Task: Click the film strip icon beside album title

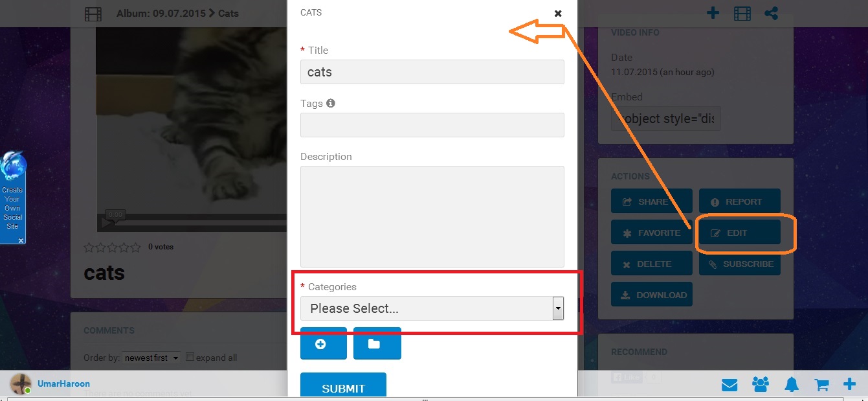Action: [x=93, y=14]
